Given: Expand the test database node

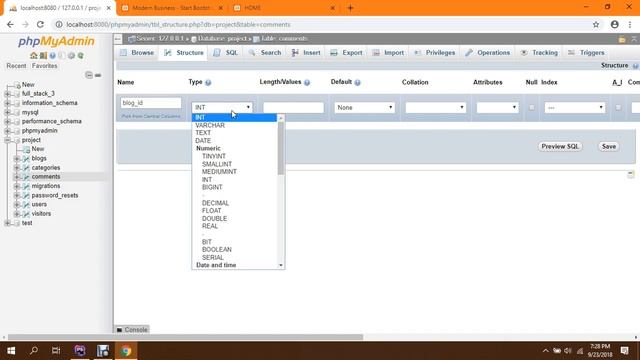Looking at the screenshot, I should [7, 223].
